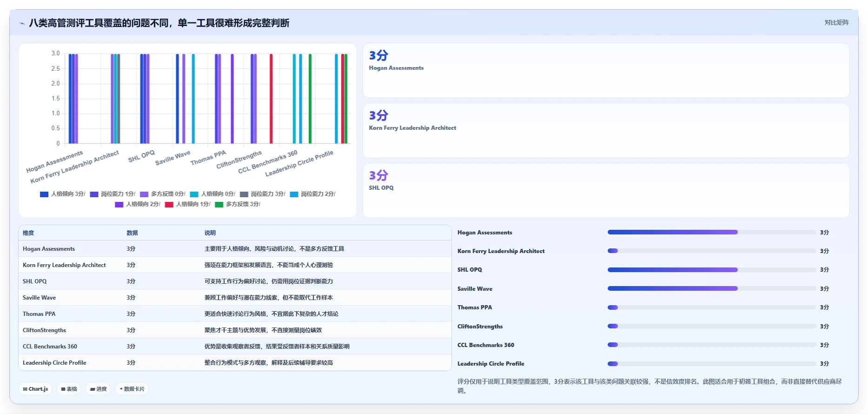
Task: Click the 表格 chip
Action: (69, 389)
